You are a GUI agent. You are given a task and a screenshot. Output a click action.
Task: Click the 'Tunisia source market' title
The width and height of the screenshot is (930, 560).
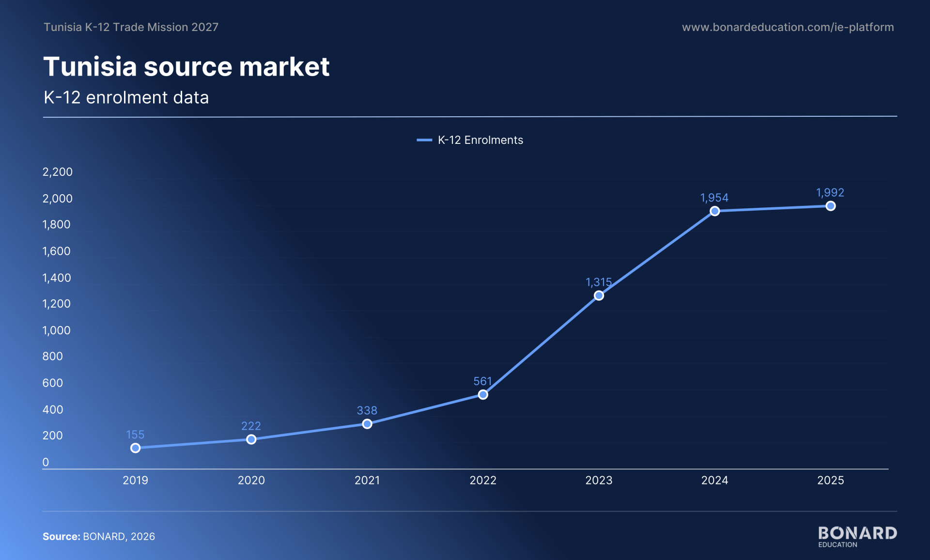click(186, 66)
